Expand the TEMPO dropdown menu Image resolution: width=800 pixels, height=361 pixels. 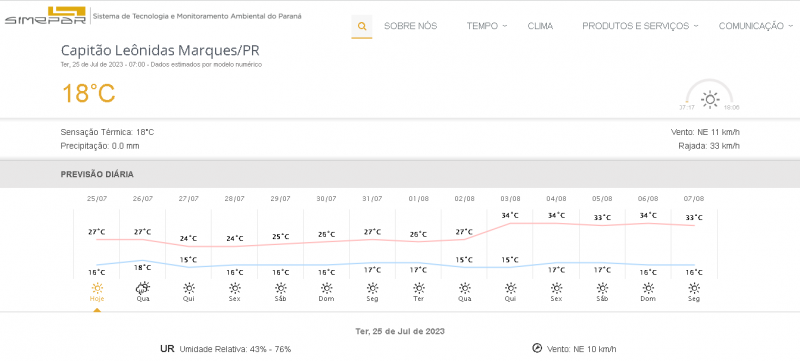(487, 26)
